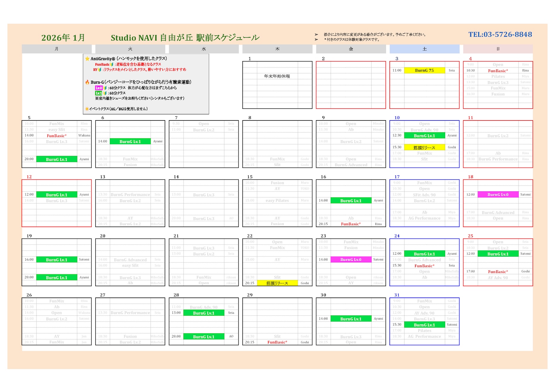
Task: Click the 年末年始休暇 text on January 1
Action: [277, 76]
